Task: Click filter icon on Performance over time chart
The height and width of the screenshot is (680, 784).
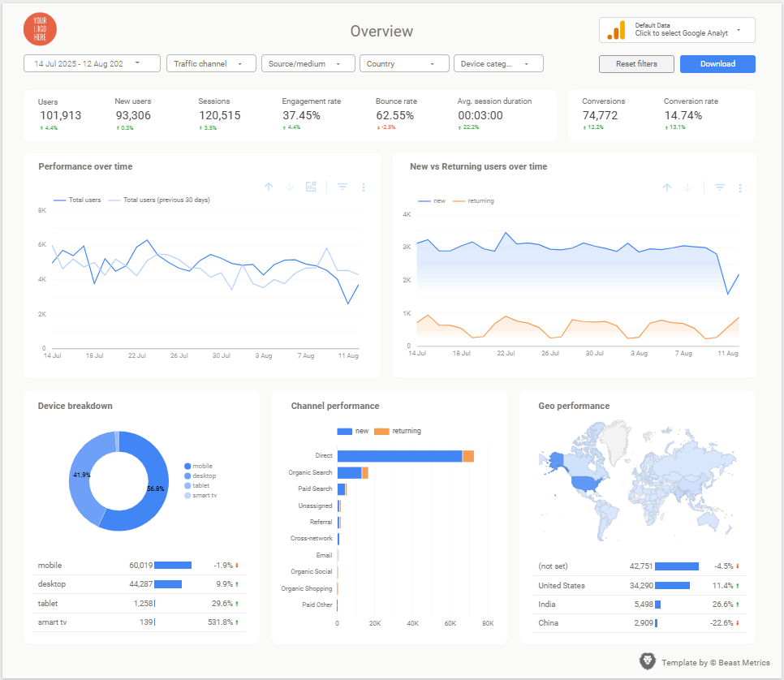Action: coord(342,187)
